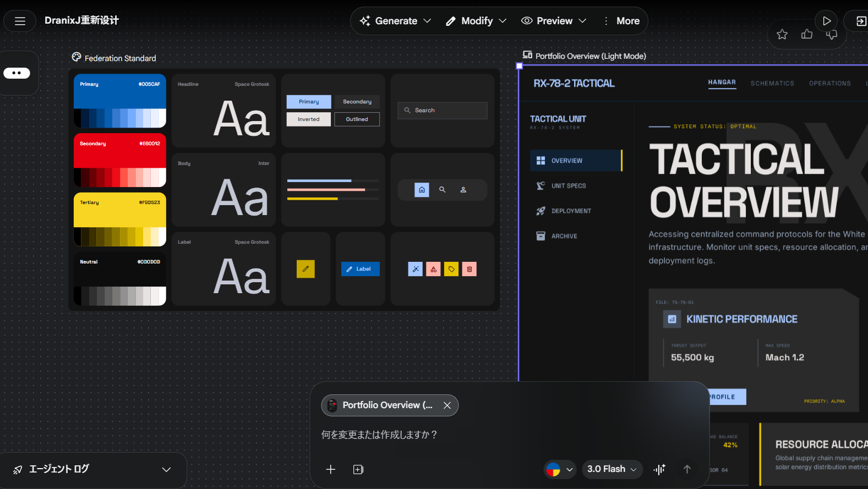Click the pink trash icon tile
This screenshot has width=868, height=489.
(470, 269)
